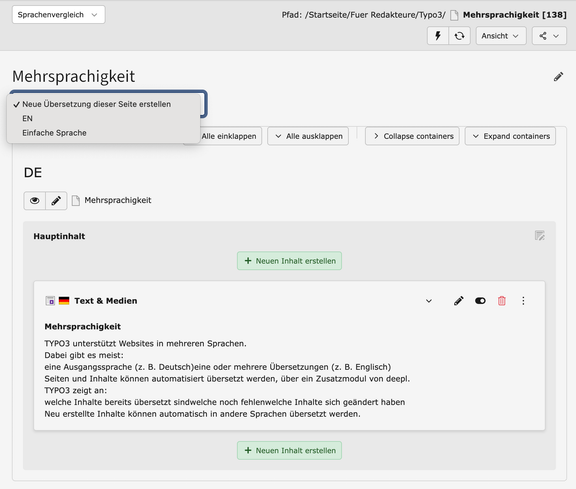Edit the Hauptinhalt column via its icon
The height and width of the screenshot is (489, 576).
pyautogui.click(x=540, y=235)
